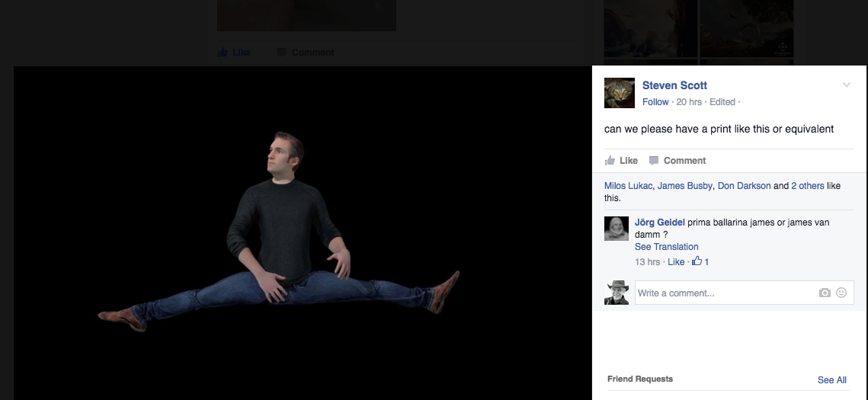The height and width of the screenshot is (400, 868).
Task: Expand the '2 others' likers list
Action: point(807,186)
